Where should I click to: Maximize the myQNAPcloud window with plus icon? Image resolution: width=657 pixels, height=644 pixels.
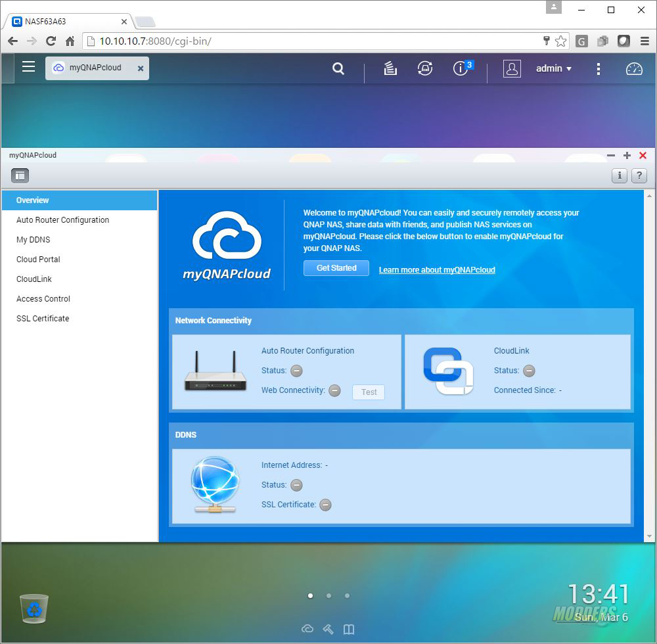point(627,156)
